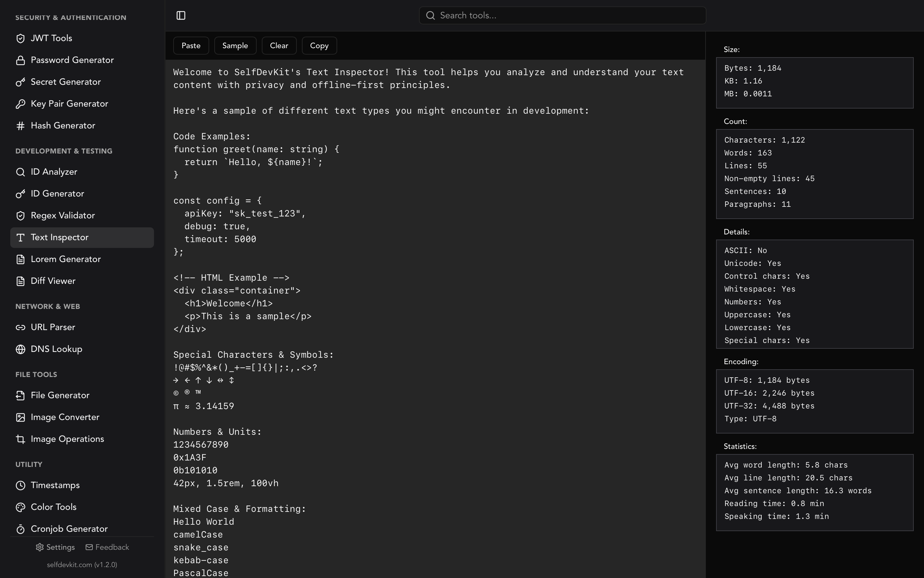
Task: Click the Hash Generator hash icon
Action: click(x=21, y=125)
